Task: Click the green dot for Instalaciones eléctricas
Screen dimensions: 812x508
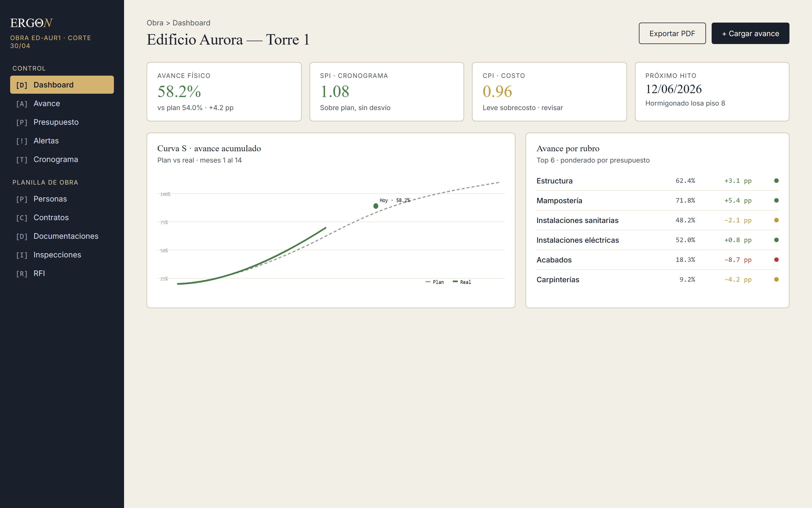Action: (x=776, y=240)
